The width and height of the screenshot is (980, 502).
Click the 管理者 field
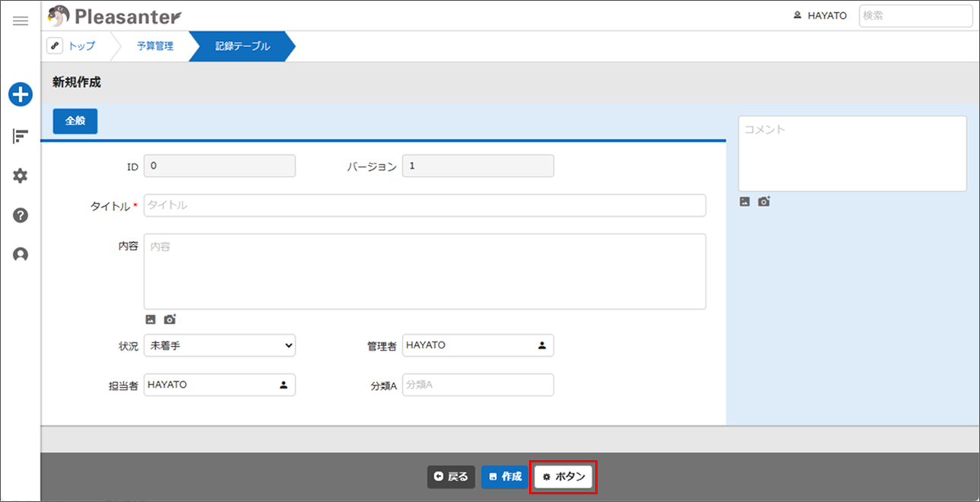click(x=477, y=345)
